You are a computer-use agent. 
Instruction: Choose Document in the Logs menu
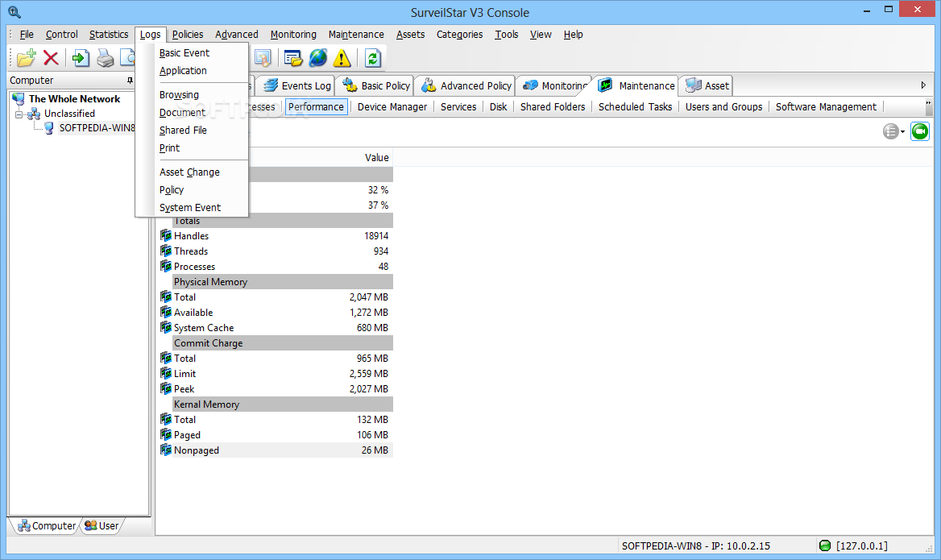click(x=182, y=112)
